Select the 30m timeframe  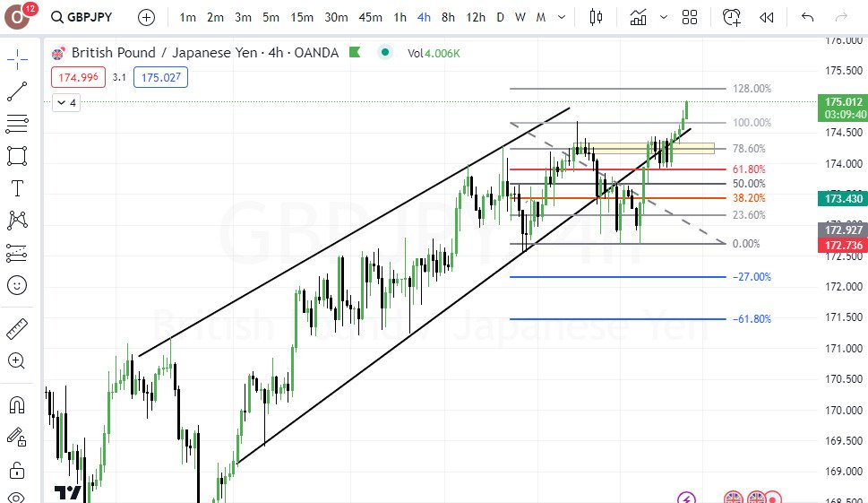[336, 17]
